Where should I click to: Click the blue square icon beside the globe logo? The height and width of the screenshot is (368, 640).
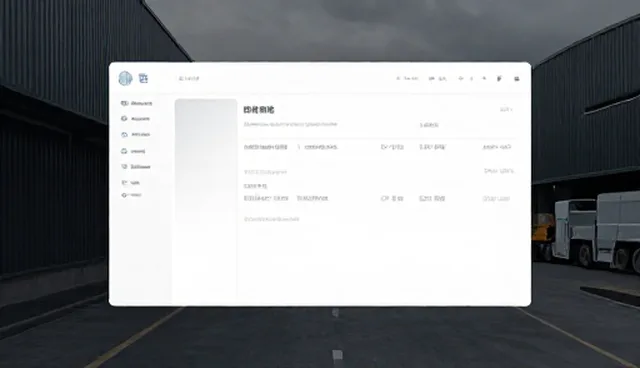coord(143,78)
